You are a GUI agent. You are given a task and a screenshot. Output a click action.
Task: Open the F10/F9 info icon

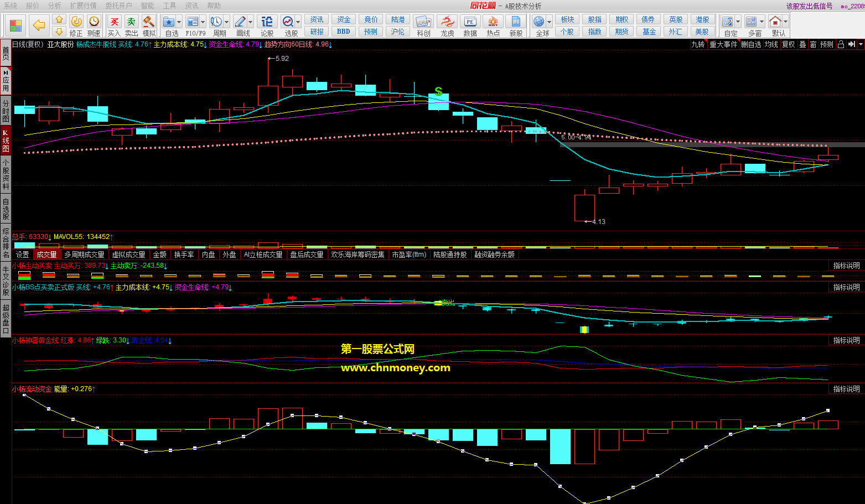pos(192,22)
